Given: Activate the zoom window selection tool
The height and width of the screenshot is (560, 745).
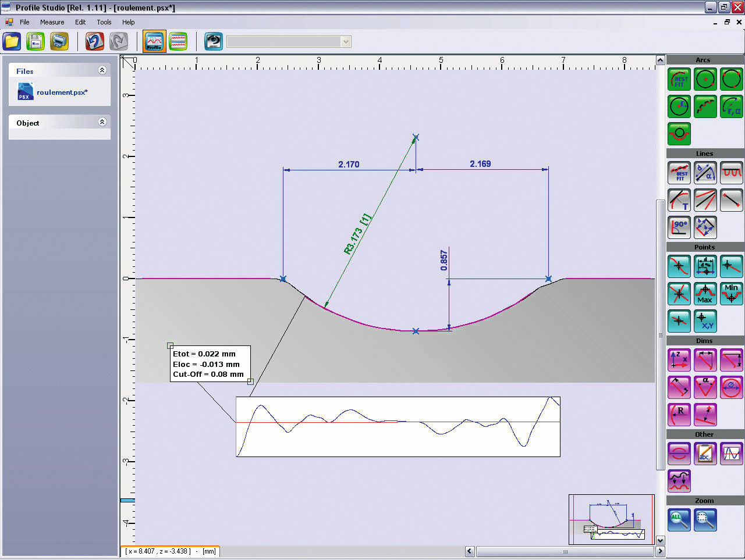Looking at the screenshot, I should pos(705,519).
